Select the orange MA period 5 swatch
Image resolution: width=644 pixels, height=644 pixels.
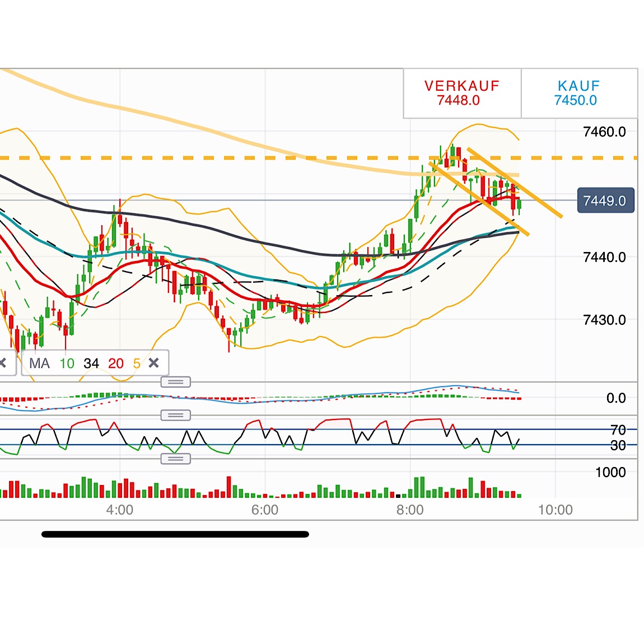(136, 363)
